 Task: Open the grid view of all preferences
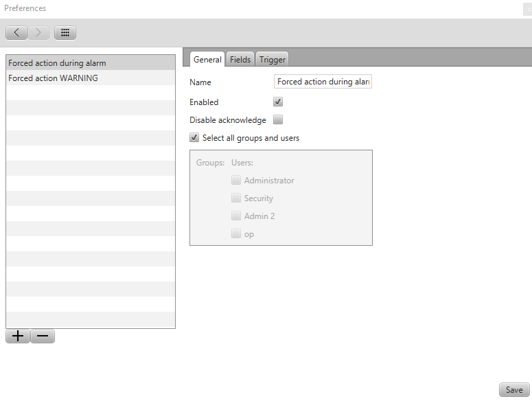(65, 32)
